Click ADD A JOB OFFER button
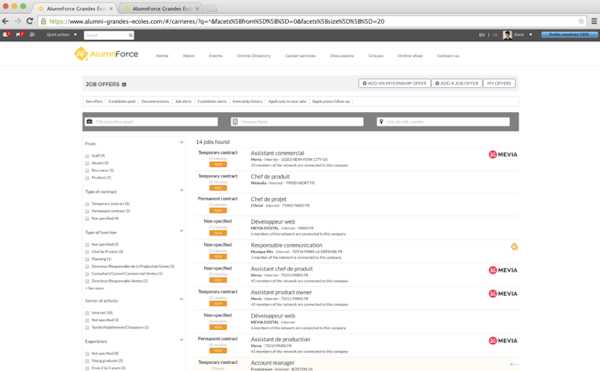 pyautogui.click(x=457, y=83)
